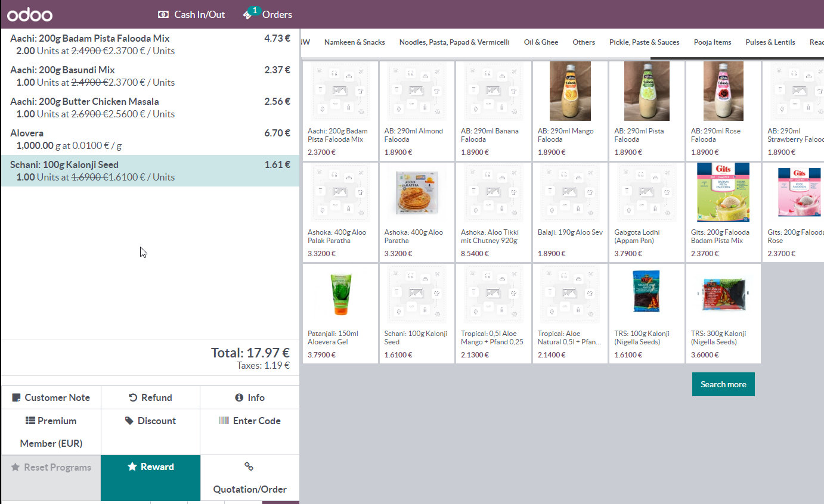Add Ashoka Aloo Tikki mit Chutney 920g
The image size is (824, 504).
[493, 212]
